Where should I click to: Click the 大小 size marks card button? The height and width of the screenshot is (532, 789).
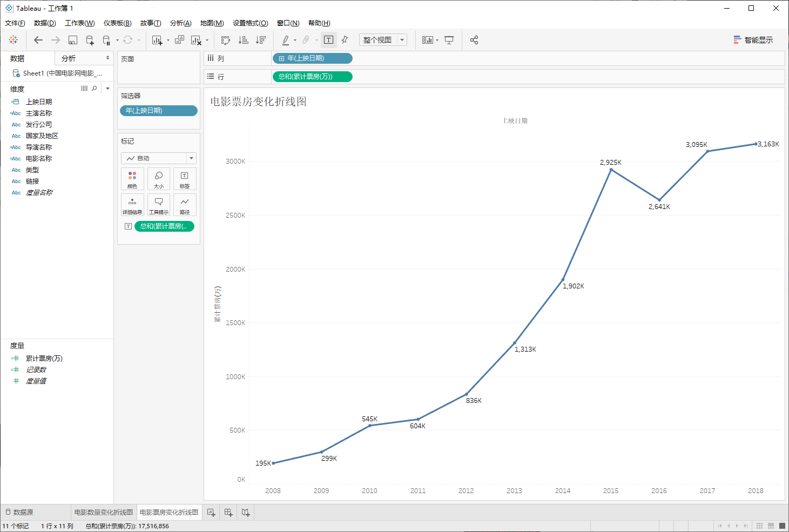(159, 179)
